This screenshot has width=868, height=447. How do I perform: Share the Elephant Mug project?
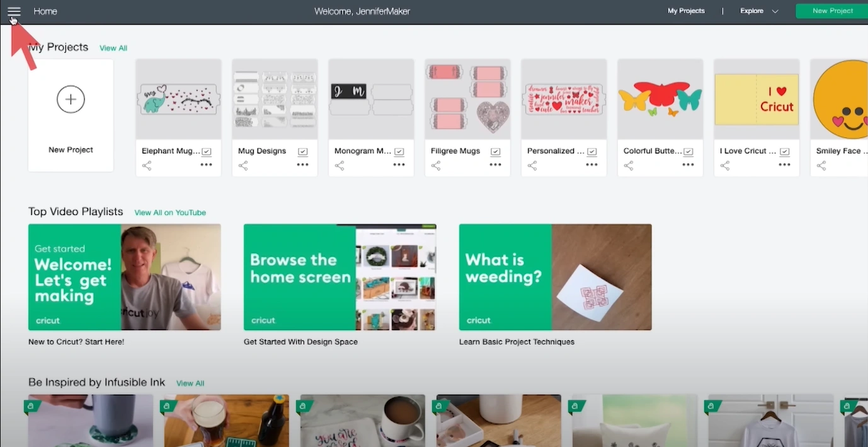pyautogui.click(x=147, y=166)
